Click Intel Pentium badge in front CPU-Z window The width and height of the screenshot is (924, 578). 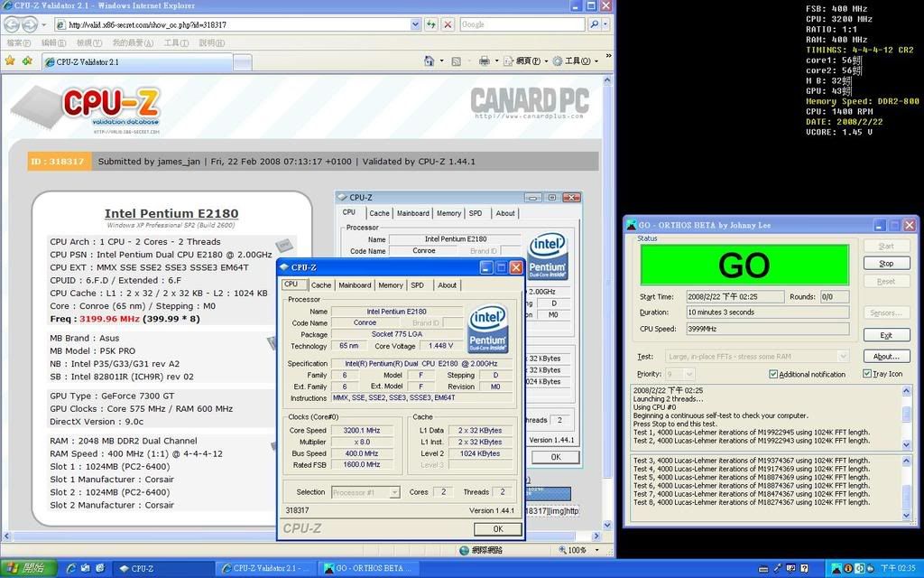488,329
